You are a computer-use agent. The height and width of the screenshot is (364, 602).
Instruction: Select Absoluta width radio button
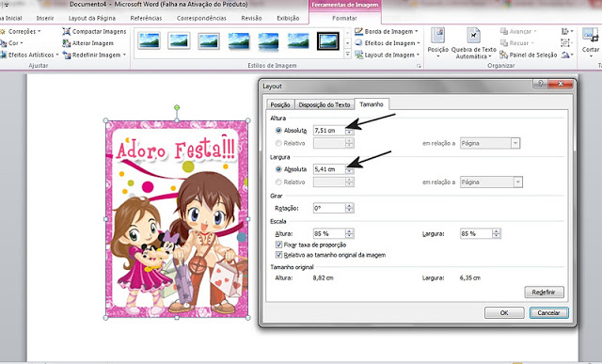[278, 169]
